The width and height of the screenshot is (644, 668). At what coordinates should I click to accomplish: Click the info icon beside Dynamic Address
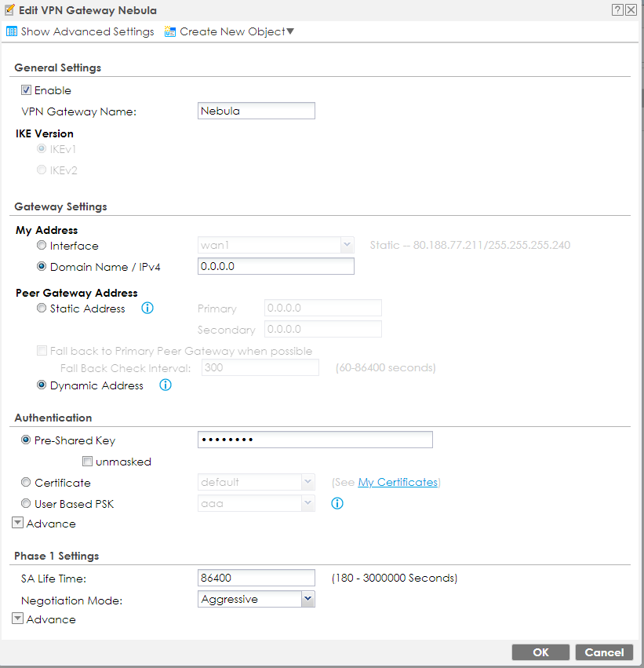(166, 385)
